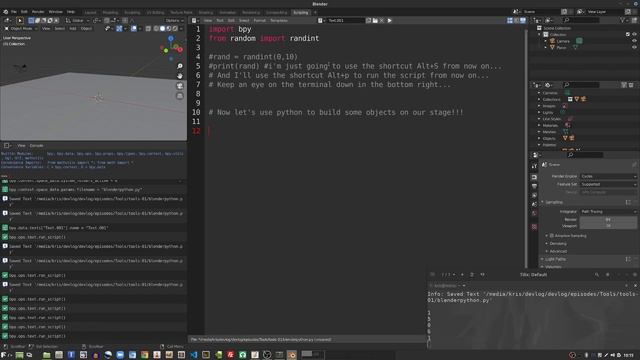
Task: Open the file manager in taskbar
Action: point(47,355)
